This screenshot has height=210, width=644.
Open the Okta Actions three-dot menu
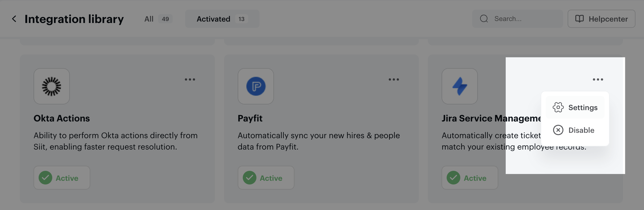click(x=190, y=79)
